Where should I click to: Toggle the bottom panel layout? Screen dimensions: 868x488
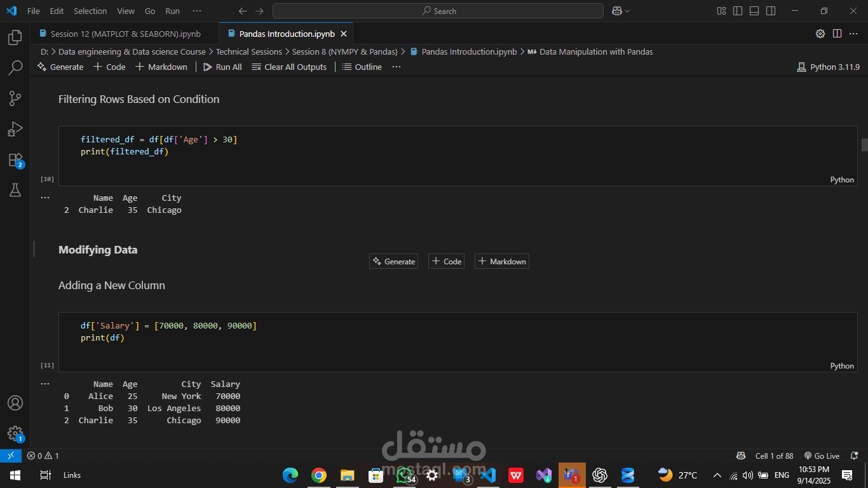tap(754, 11)
